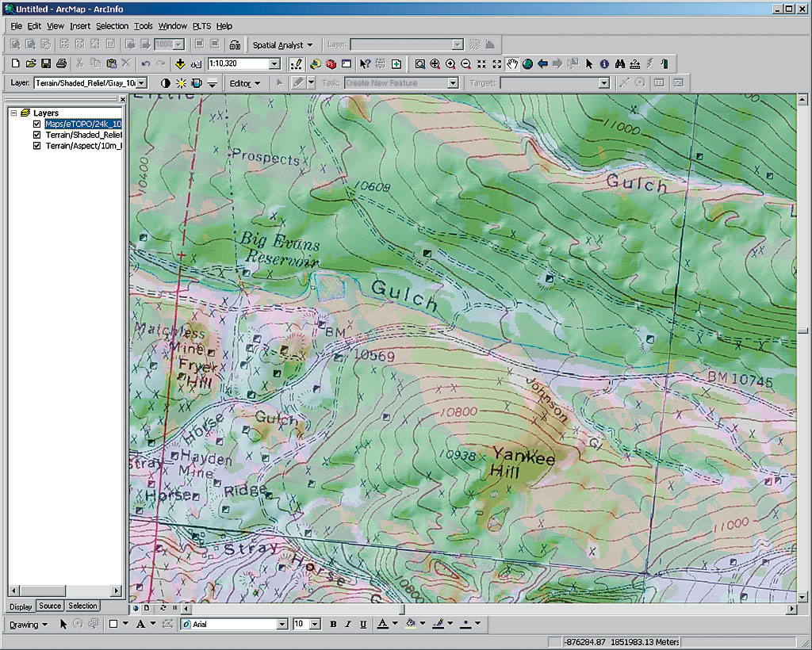This screenshot has height=650, width=812.
Task: Click the Add Data button
Action: pyautogui.click(x=180, y=64)
